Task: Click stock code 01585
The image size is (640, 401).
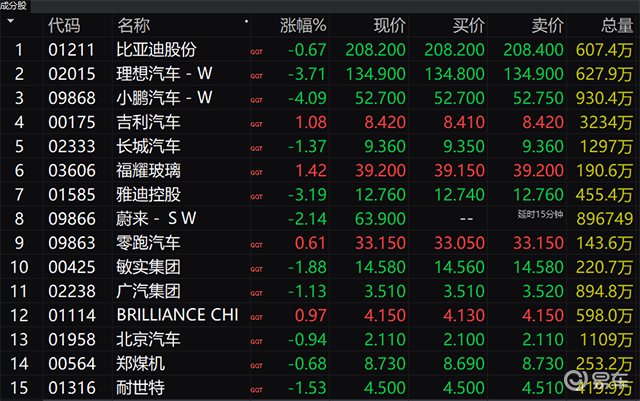Action: pyautogui.click(x=72, y=194)
